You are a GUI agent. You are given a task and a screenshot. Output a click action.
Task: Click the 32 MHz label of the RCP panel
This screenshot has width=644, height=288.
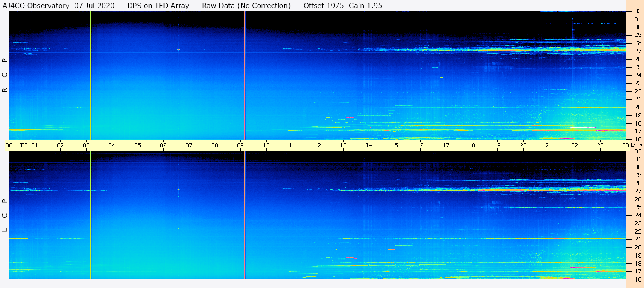tap(638, 12)
